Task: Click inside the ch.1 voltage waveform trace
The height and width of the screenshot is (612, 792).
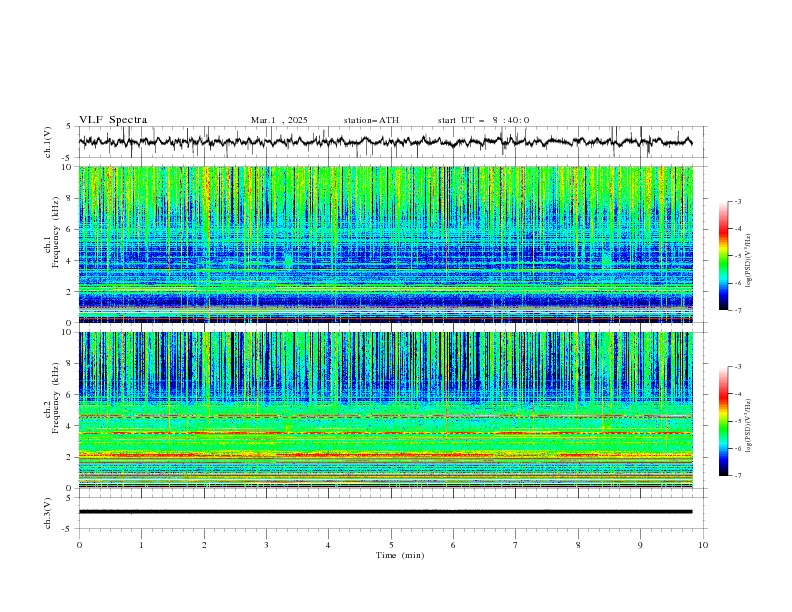Action: [385, 142]
